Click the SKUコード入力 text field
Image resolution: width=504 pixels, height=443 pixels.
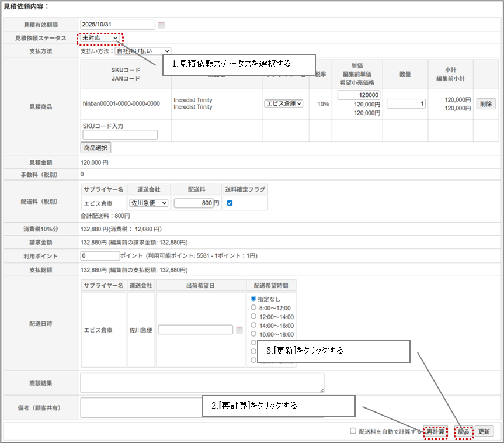click(120, 135)
